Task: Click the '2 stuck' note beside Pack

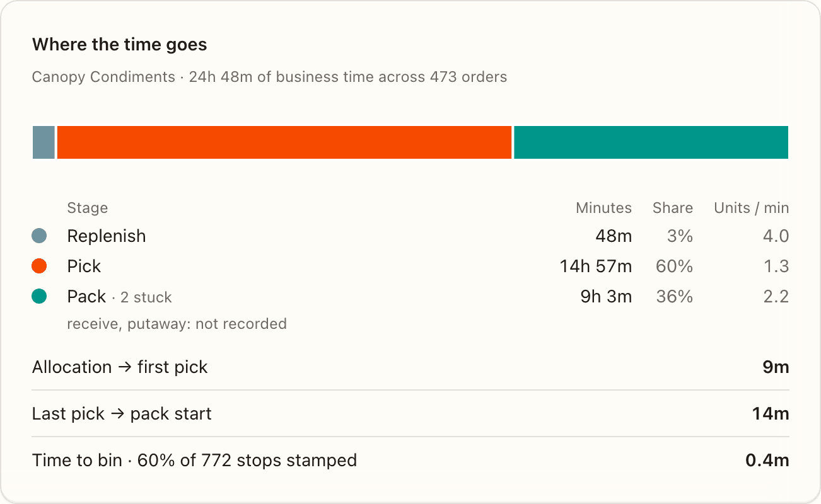Action: click(146, 297)
